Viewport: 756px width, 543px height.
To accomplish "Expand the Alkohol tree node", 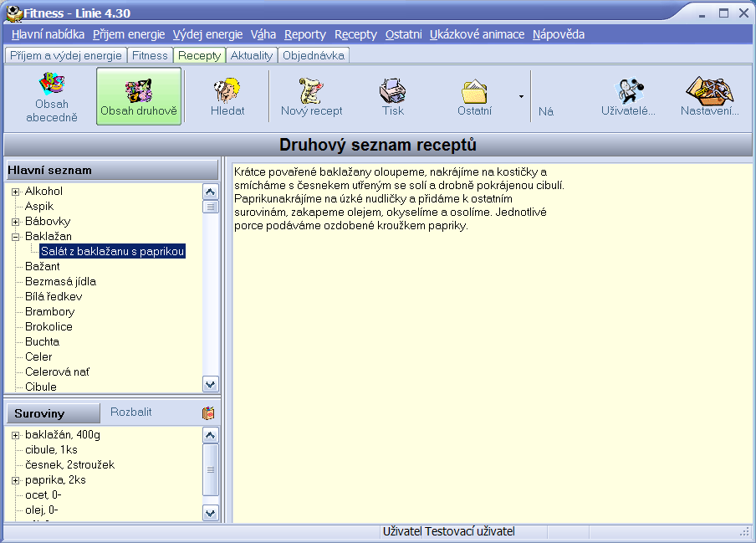I will (x=15, y=192).
